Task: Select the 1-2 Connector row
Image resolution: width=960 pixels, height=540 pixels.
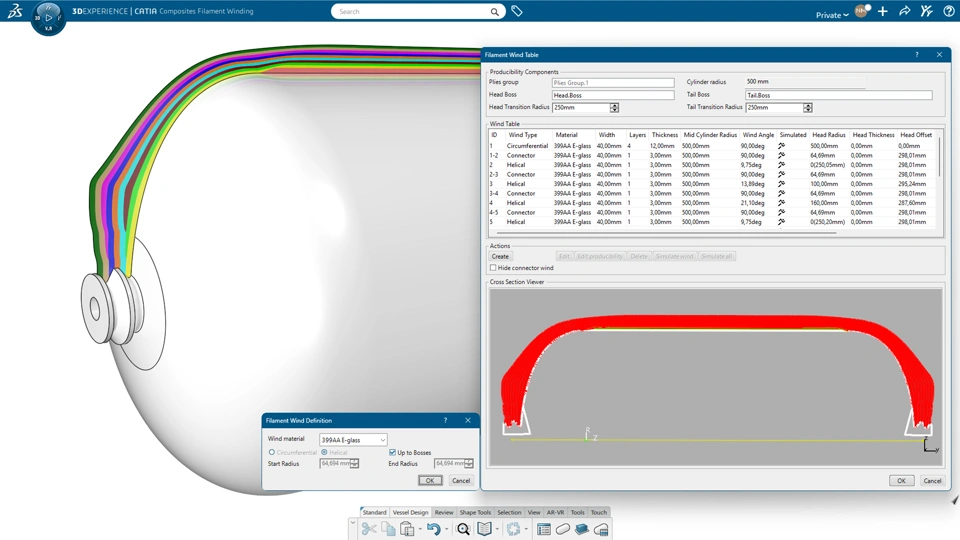Action: pos(711,156)
